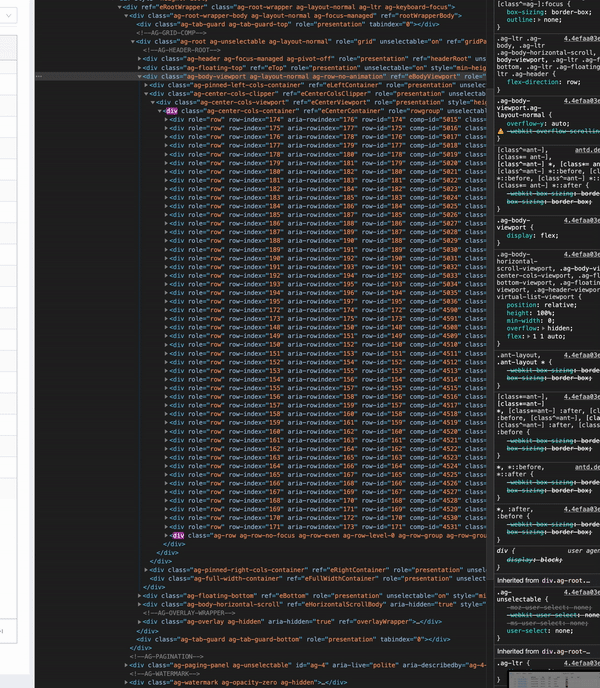
Task: Expand the row with row-index 148
Action: click(x=166, y=327)
